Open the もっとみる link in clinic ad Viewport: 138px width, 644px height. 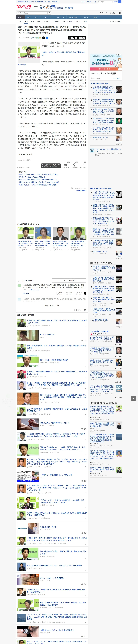click(116, 78)
